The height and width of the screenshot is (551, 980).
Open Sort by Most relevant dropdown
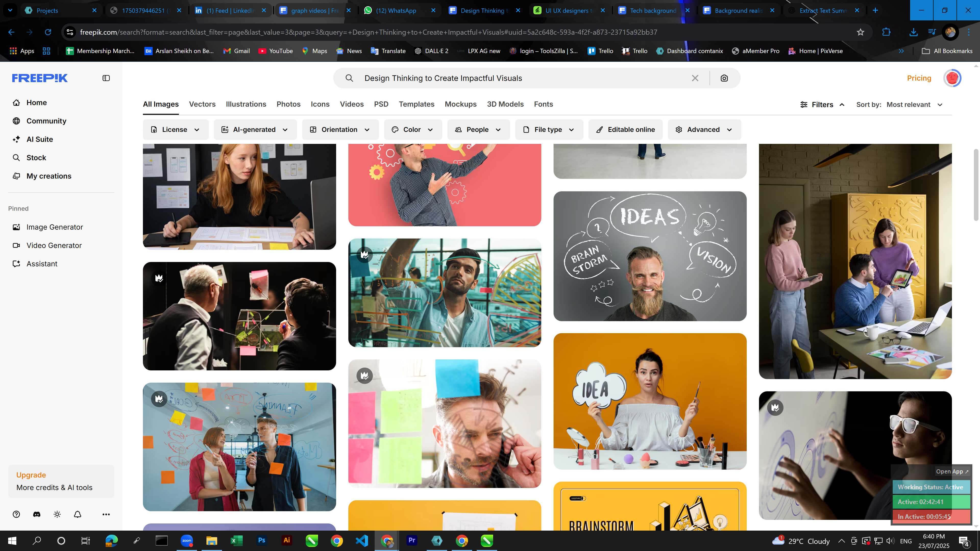[x=915, y=105]
